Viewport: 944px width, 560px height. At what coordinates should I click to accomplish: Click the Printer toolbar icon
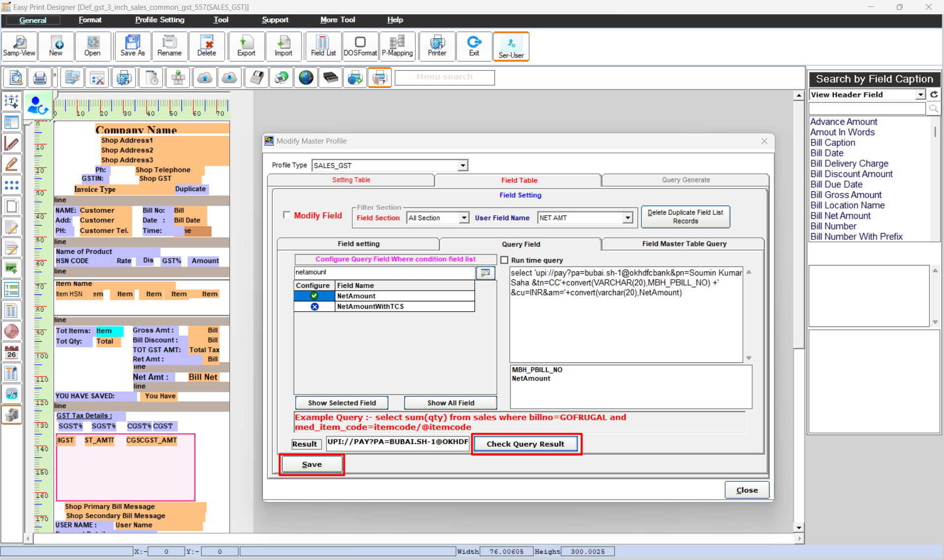437,46
